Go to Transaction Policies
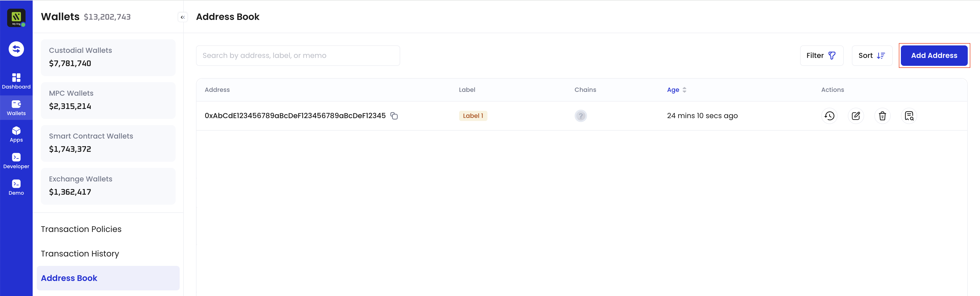Viewport: 980px width, 296px height. pos(81,229)
